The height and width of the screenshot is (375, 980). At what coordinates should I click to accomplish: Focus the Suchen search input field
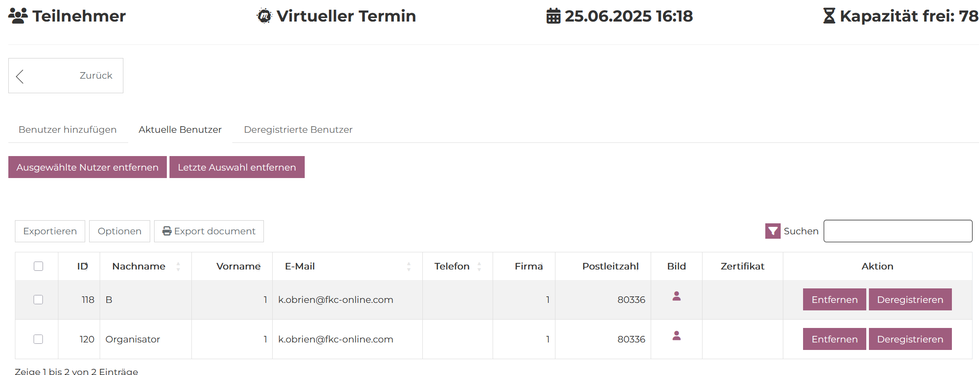(x=897, y=231)
